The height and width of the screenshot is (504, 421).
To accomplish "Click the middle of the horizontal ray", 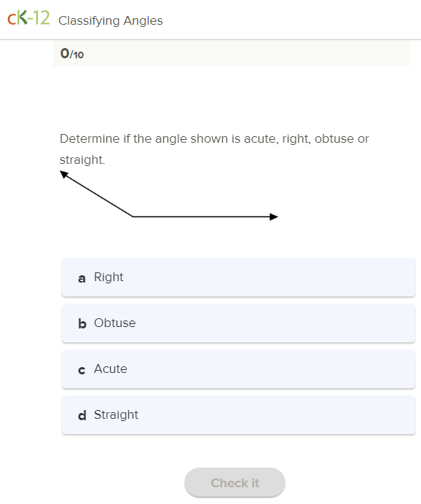I will click(201, 217).
